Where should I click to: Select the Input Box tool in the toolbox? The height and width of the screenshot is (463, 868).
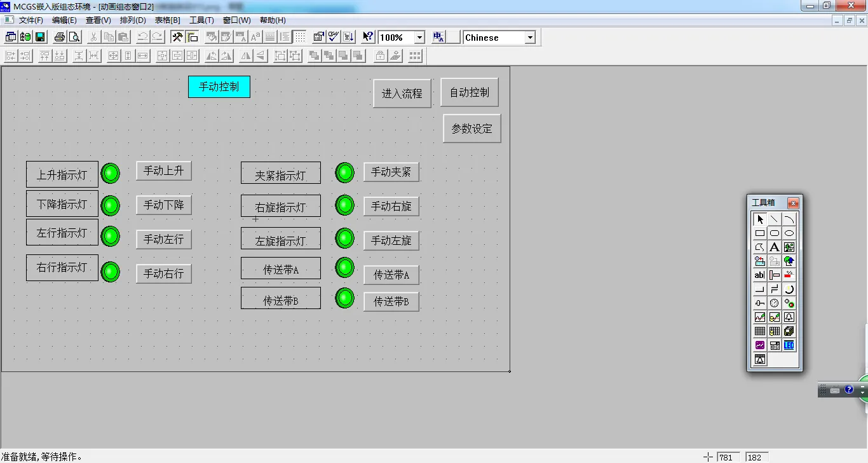tap(760, 275)
